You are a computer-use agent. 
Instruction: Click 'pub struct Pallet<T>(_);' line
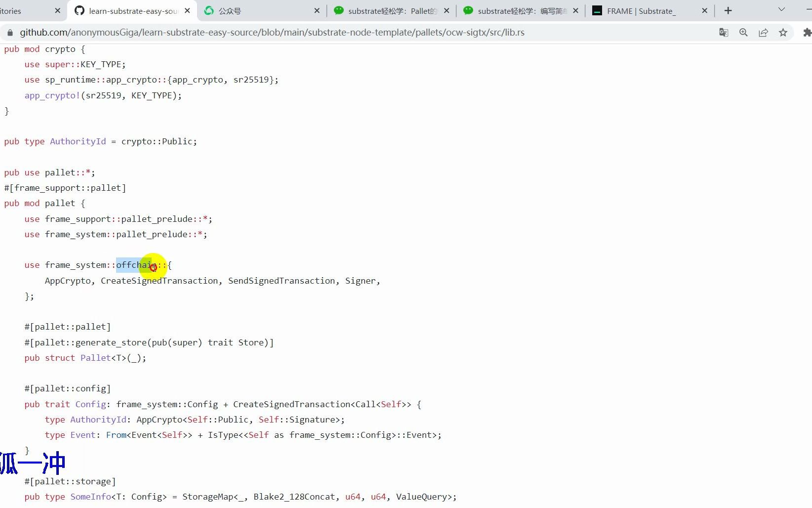coord(85,358)
